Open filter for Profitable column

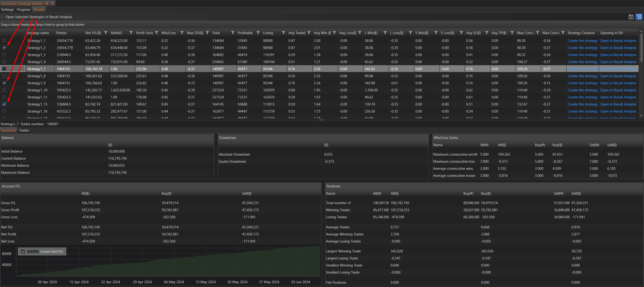[258, 33]
